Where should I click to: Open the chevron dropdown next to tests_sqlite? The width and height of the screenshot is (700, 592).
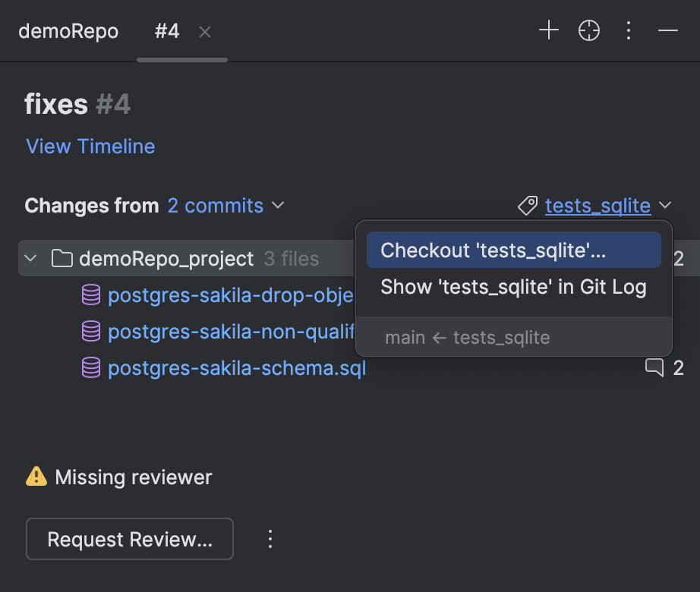click(666, 206)
